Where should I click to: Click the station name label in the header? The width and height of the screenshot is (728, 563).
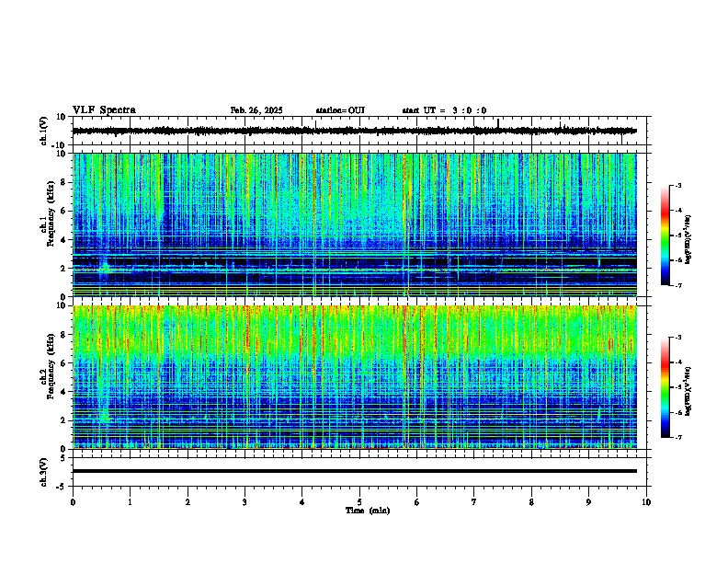pos(340,110)
